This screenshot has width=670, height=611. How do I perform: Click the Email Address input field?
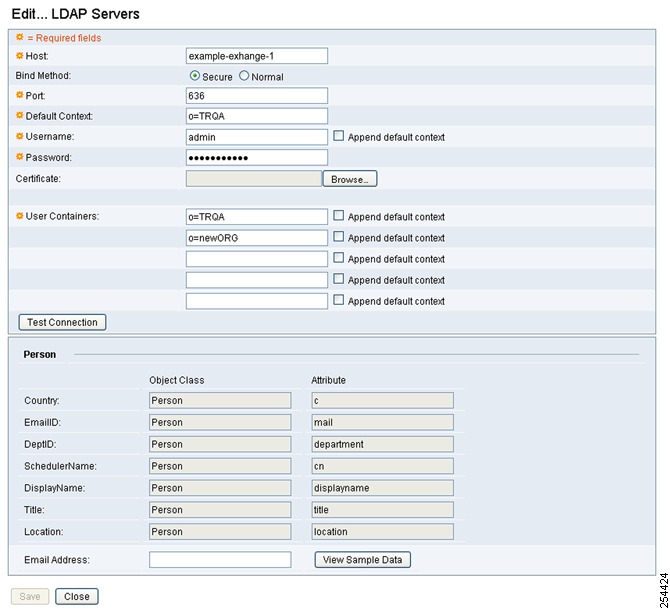(220, 560)
